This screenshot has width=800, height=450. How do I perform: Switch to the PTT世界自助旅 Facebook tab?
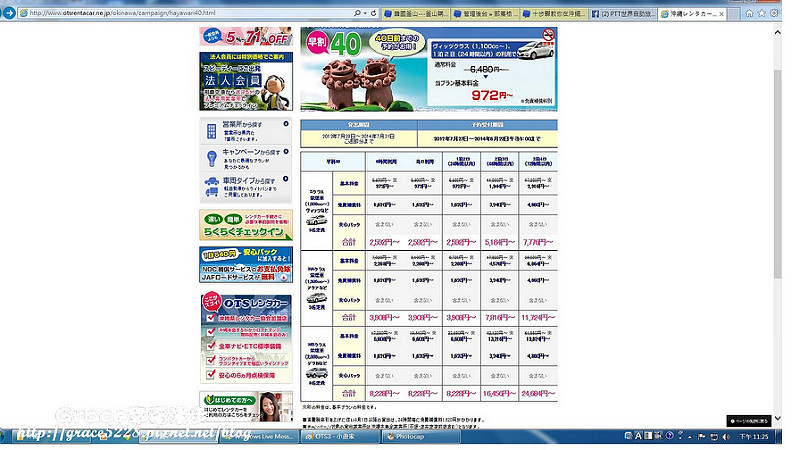click(x=623, y=14)
